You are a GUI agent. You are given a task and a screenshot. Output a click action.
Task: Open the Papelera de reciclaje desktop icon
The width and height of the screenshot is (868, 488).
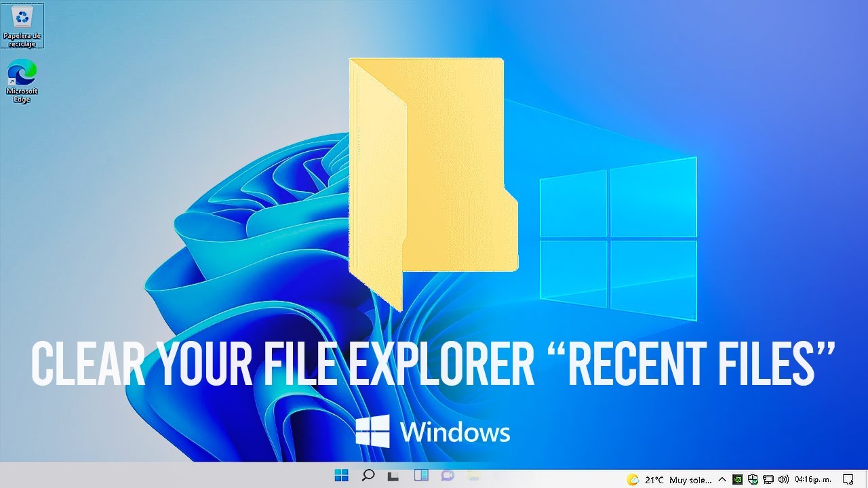(x=22, y=26)
